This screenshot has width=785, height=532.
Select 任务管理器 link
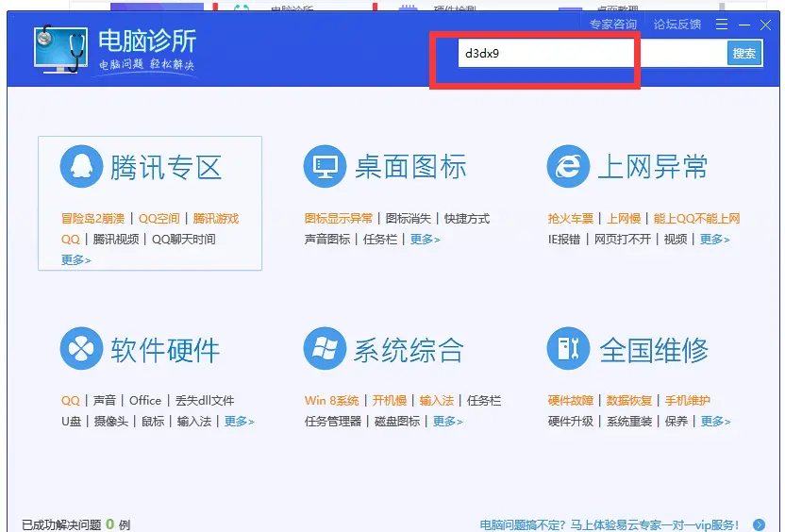pos(333,422)
